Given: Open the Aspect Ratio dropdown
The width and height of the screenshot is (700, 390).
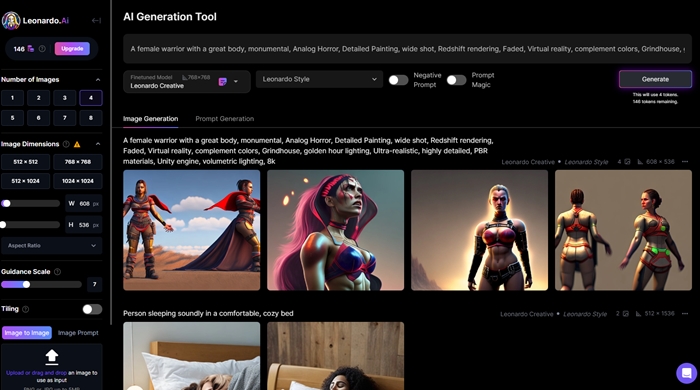Looking at the screenshot, I should (x=52, y=245).
